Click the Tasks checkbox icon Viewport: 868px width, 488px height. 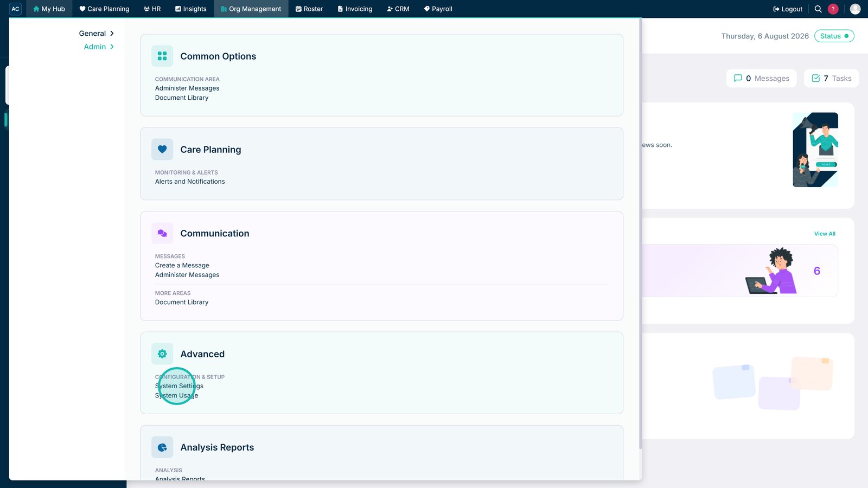pos(815,78)
